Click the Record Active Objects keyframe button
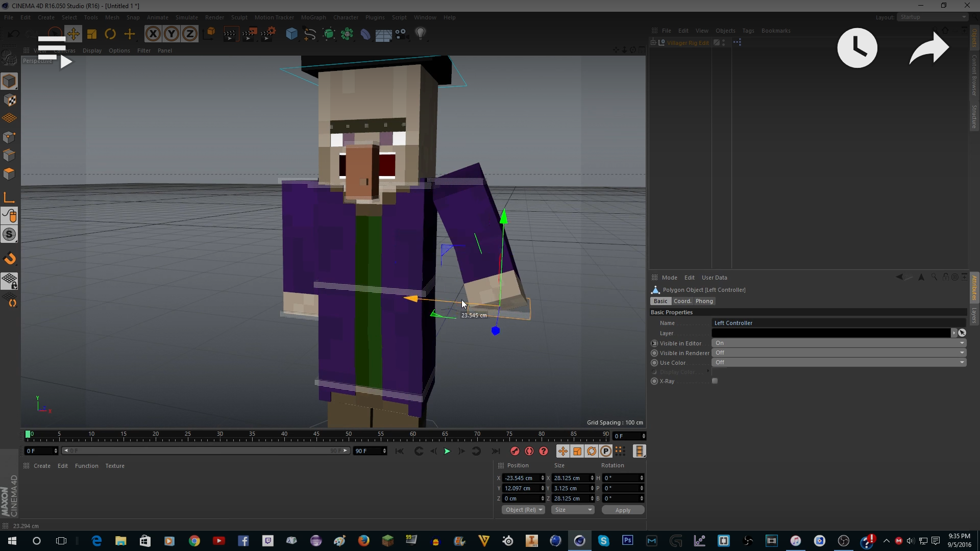 tap(514, 451)
